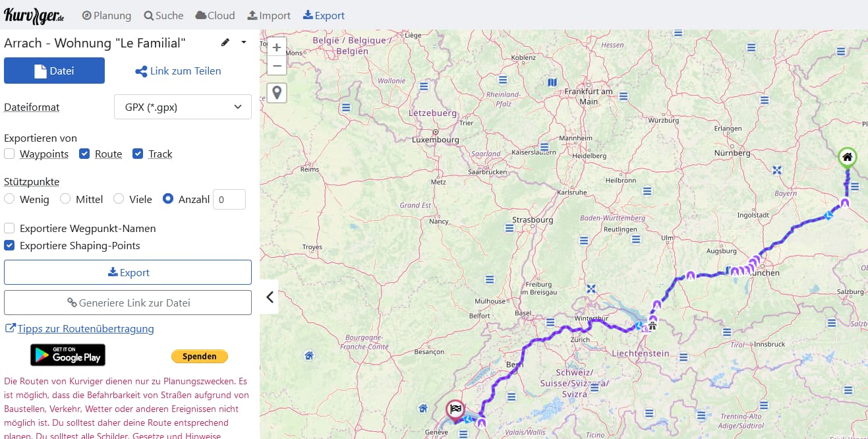
Task: Enable the Waypoints export checkbox
Action: [9, 154]
